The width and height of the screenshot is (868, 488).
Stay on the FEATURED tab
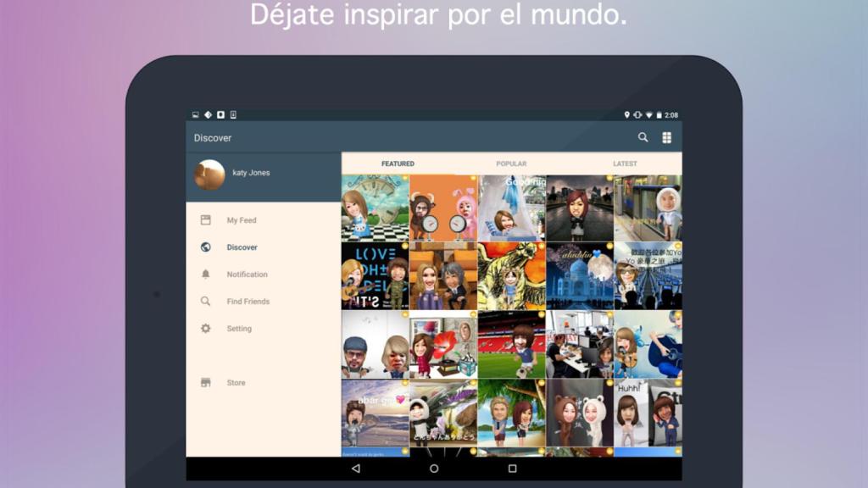[397, 163]
